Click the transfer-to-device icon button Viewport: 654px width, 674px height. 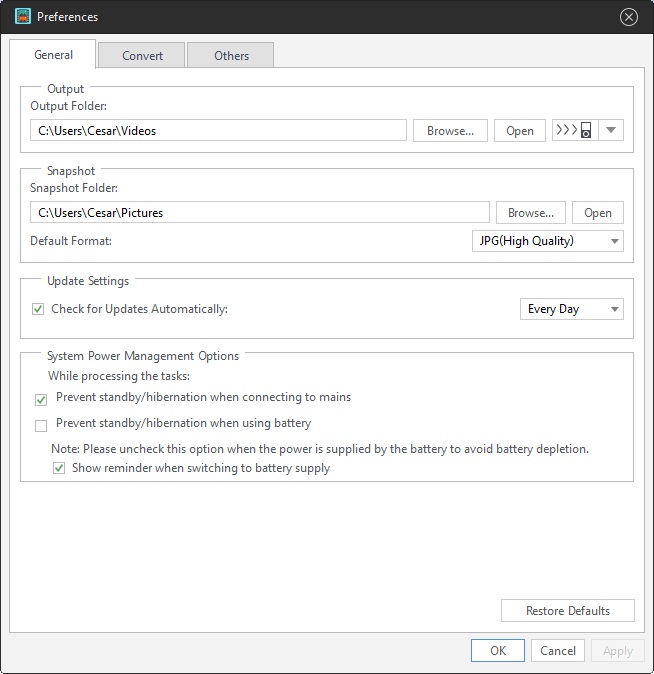[575, 130]
